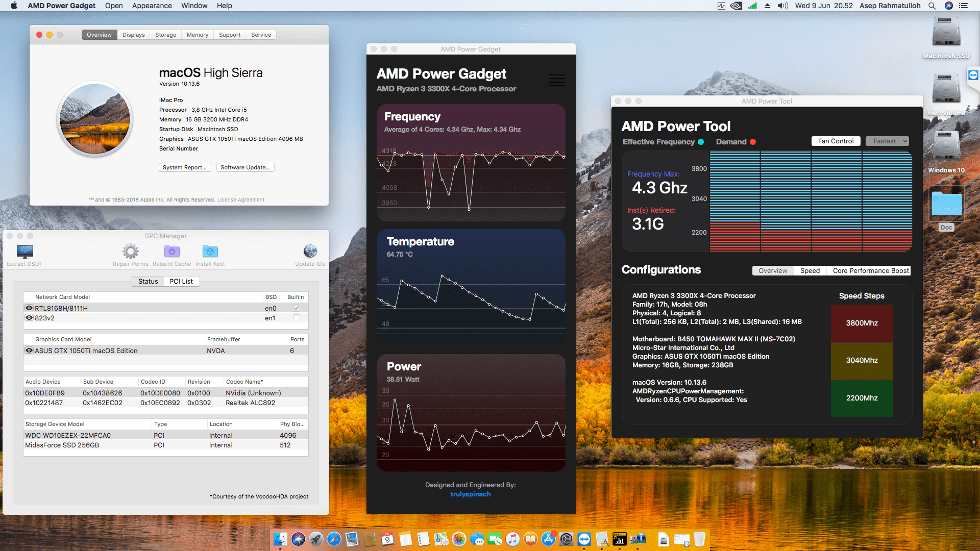Screen dimensions: 980x551
Task: Open Messages from the Dock
Action: (477, 539)
